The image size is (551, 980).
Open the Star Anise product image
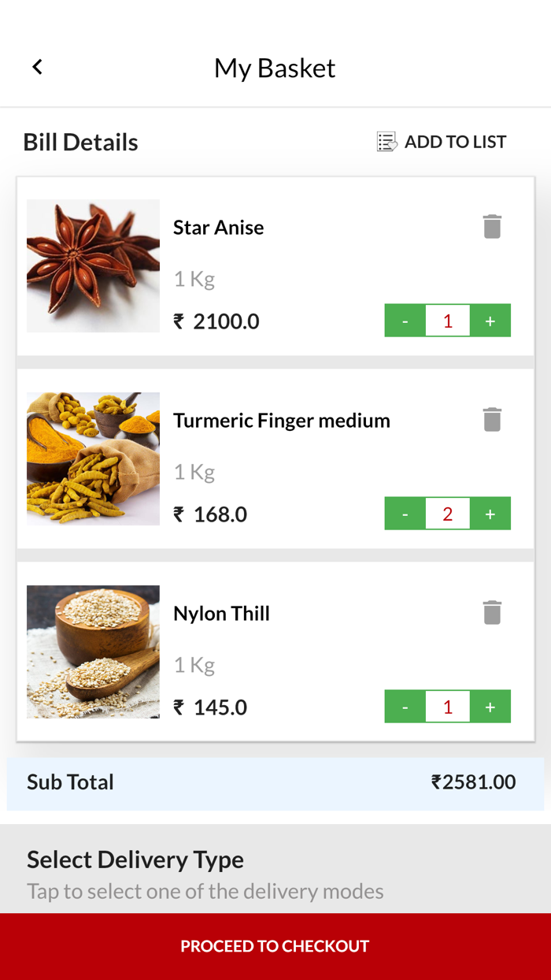coord(93,265)
